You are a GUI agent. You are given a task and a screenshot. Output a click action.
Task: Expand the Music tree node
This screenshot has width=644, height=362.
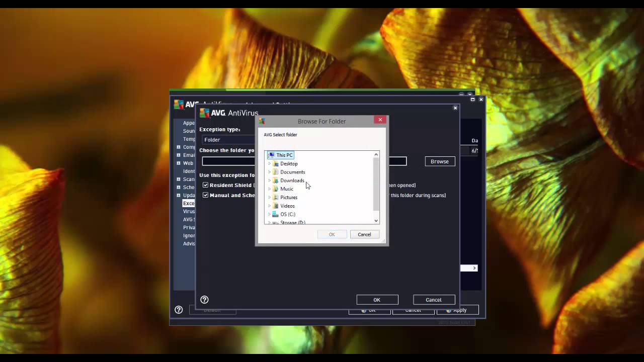pos(269,189)
